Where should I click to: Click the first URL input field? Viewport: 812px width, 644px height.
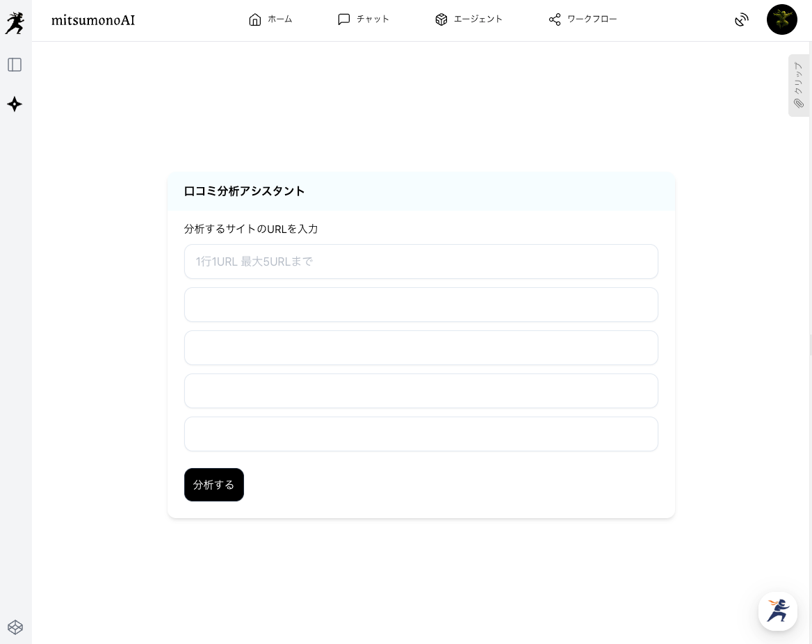(x=421, y=261)
